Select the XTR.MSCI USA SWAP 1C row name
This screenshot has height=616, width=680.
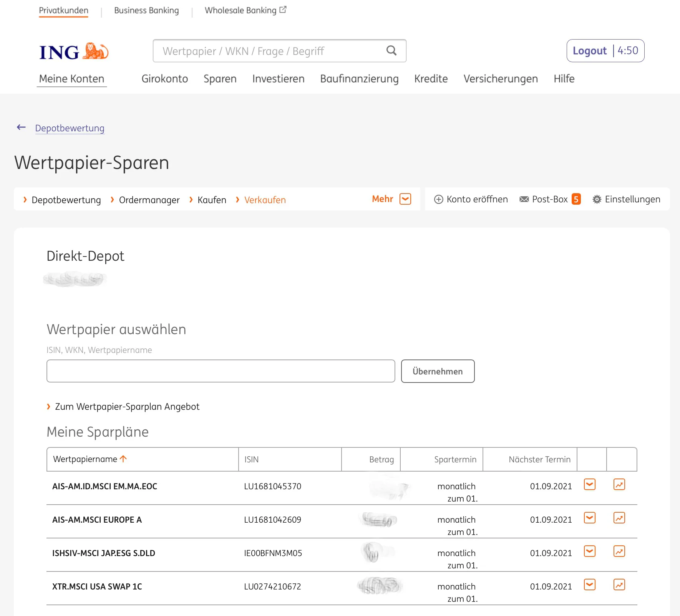[x=97, y=586]
